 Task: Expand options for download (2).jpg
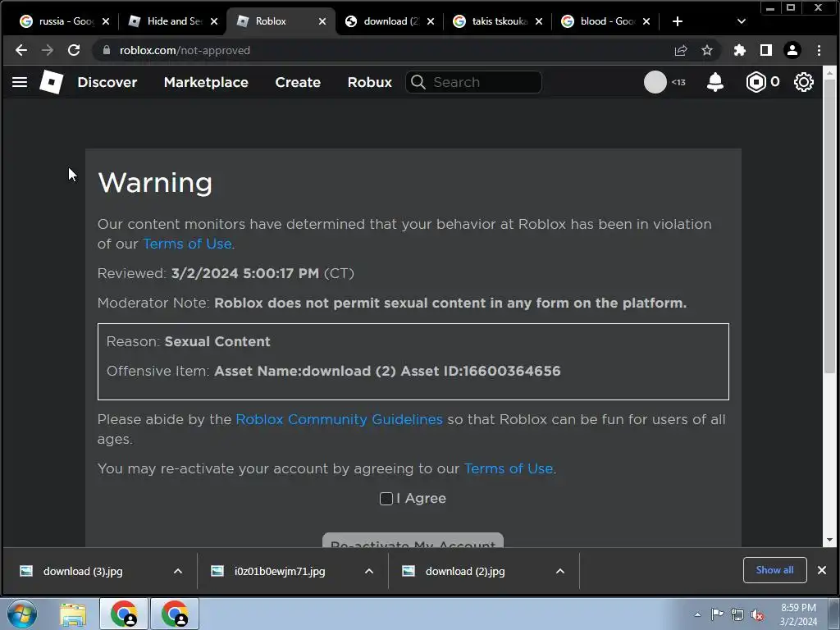pyautogui.click(x=560, y=571)
